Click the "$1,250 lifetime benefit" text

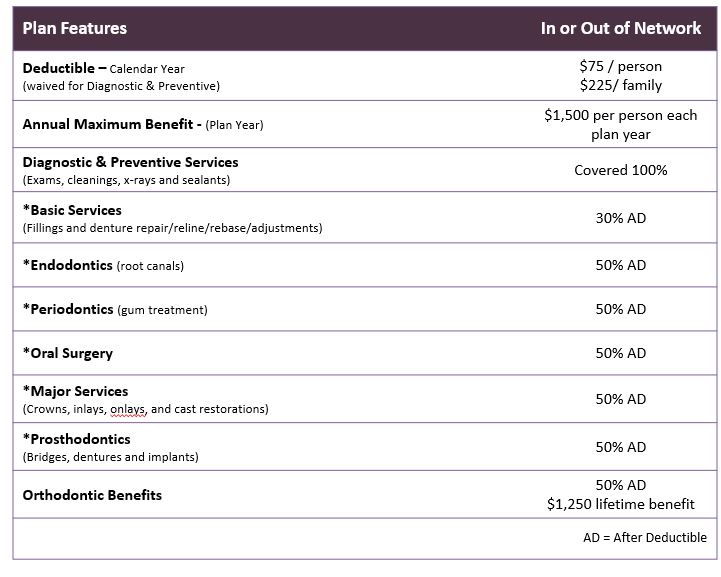tap(620, 504)
